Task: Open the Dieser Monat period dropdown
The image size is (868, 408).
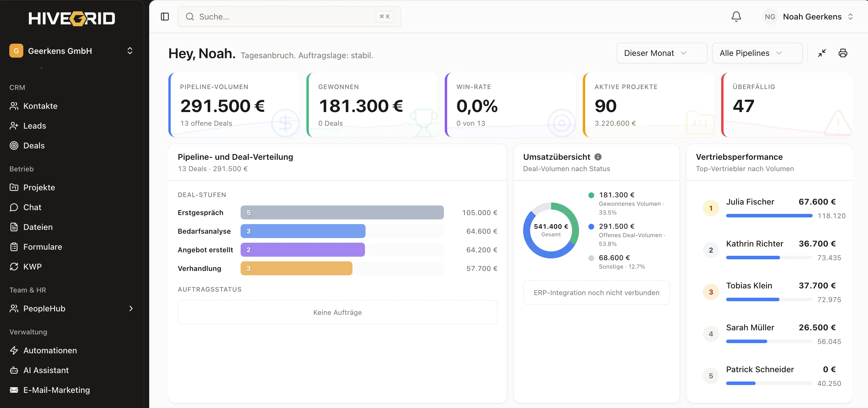Action: pos(662,53)
